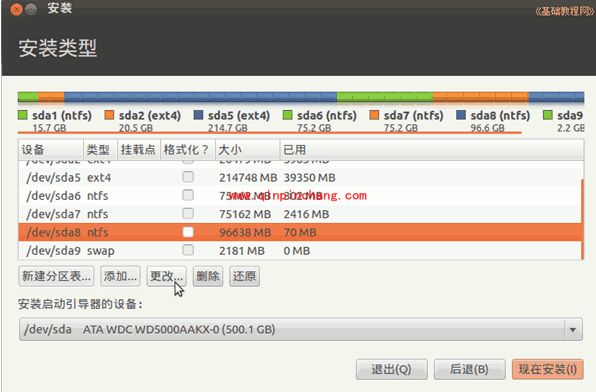Click the partition table scrollbar
The image size is (596, 392).
[x=583, y=219]
